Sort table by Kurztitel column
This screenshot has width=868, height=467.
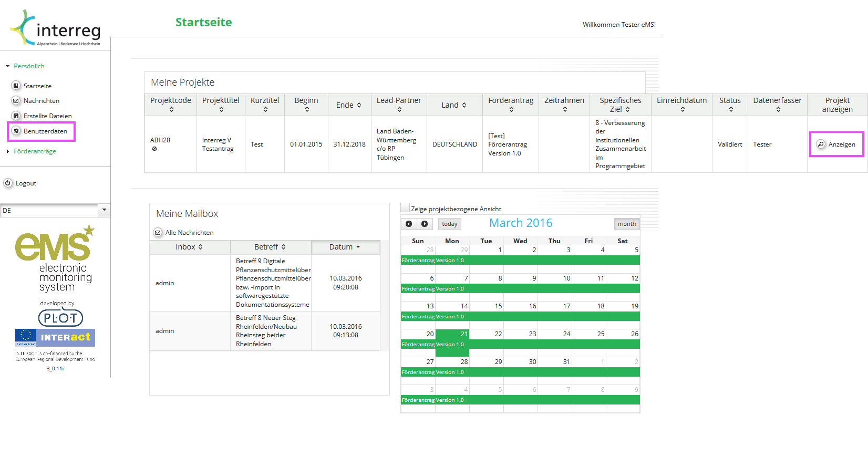click(265, 105)
